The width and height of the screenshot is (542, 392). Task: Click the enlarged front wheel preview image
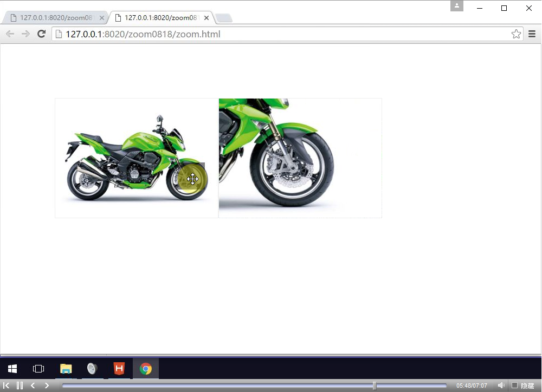[x=300, y=158]
